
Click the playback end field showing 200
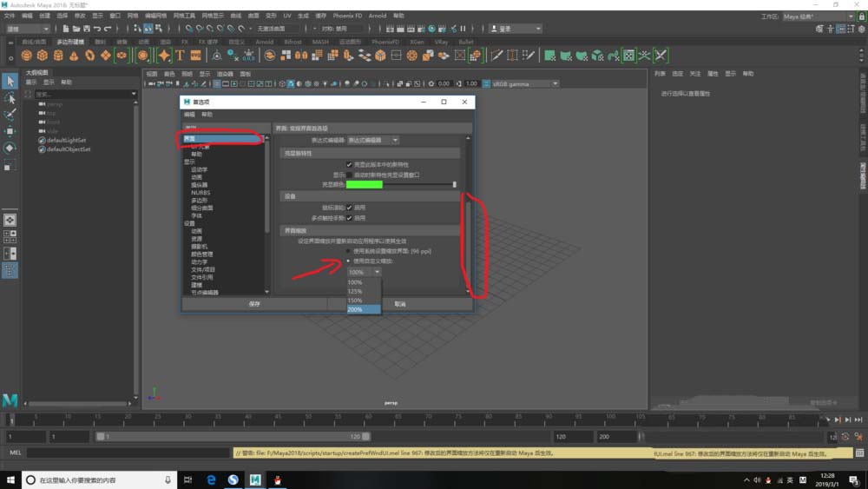pyautogui.click(x=615, y=436)
